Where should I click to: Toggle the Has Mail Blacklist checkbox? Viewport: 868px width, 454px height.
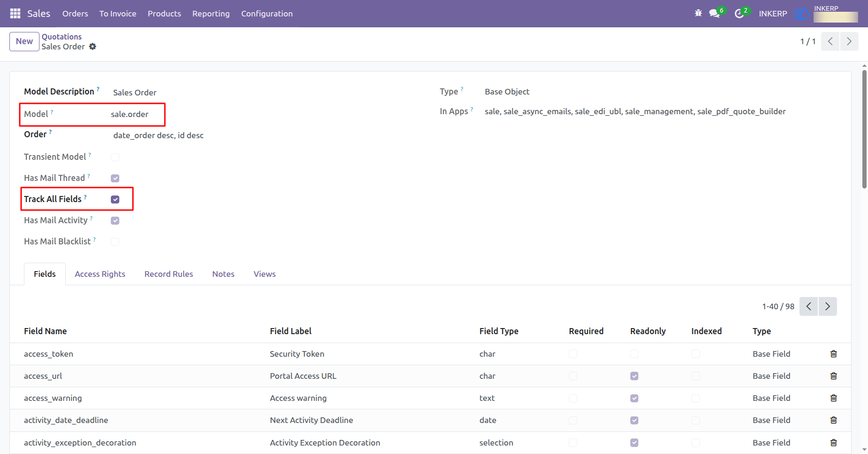(x=115, y=242)
